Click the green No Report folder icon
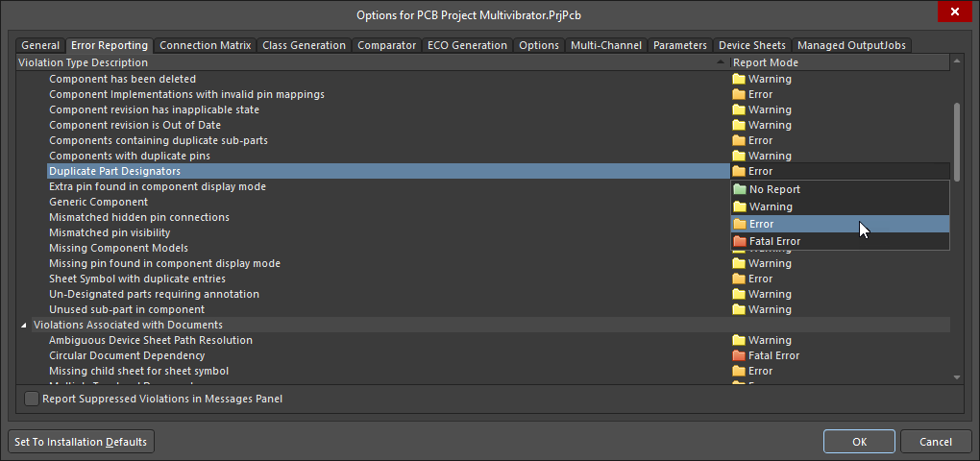The height and width of the screenshot is (461, 980). (x=739, y=189)
